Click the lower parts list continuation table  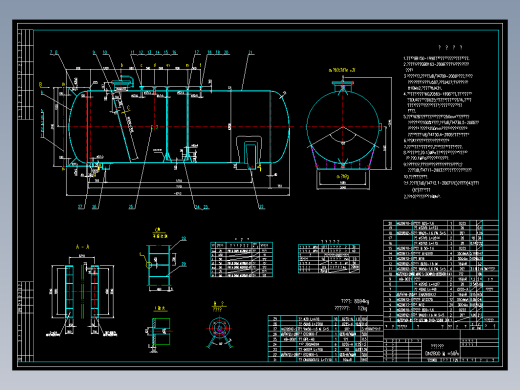pyautogui.click(x=326, y=338)
